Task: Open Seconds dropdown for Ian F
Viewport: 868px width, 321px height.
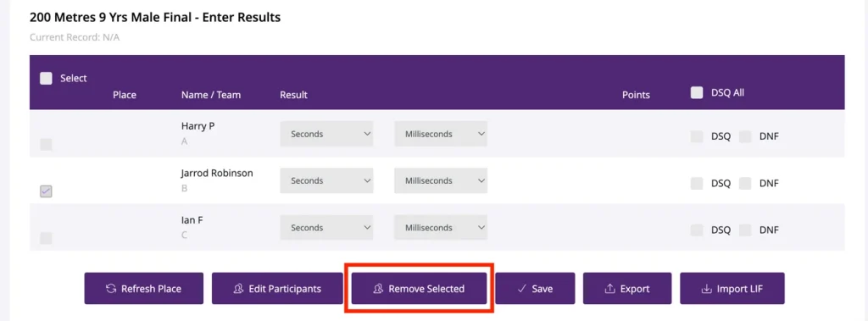Action: 326,228
